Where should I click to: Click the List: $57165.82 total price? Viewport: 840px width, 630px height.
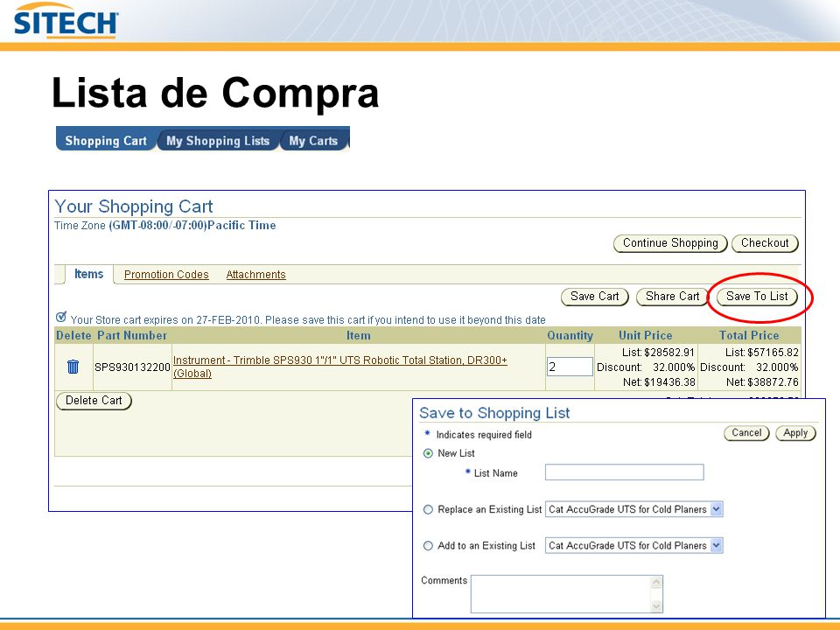762,352
